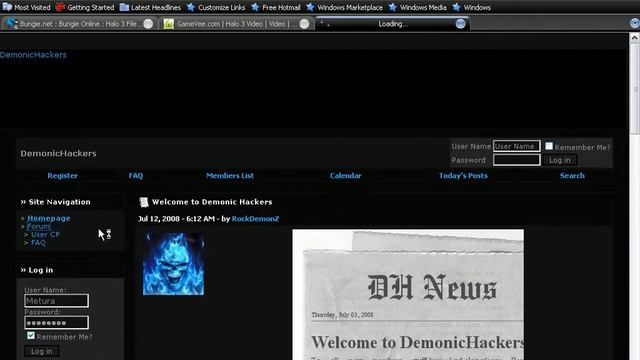Click the DemonicHackers header link

click(x=33, y=55)
